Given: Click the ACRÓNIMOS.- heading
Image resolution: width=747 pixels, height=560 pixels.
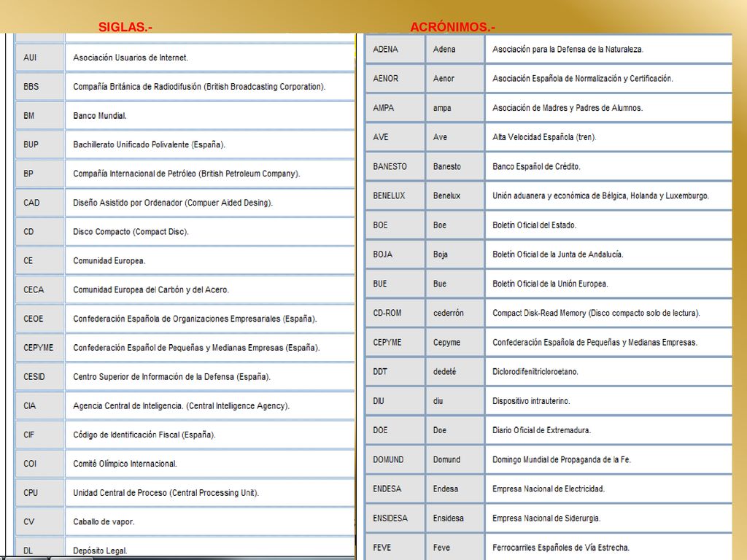Looking at the screenshot, I should pos(452,27).
